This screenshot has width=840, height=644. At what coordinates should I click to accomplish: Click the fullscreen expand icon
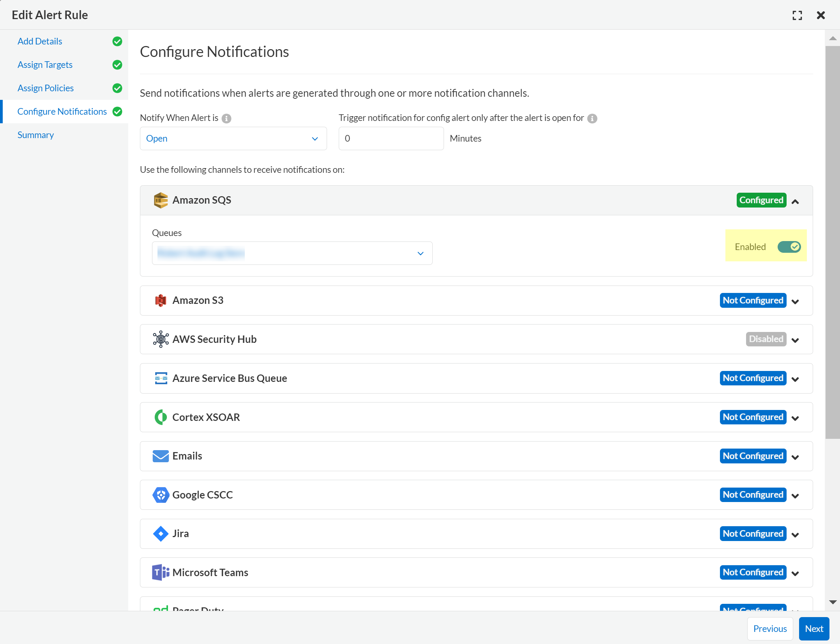797,15
